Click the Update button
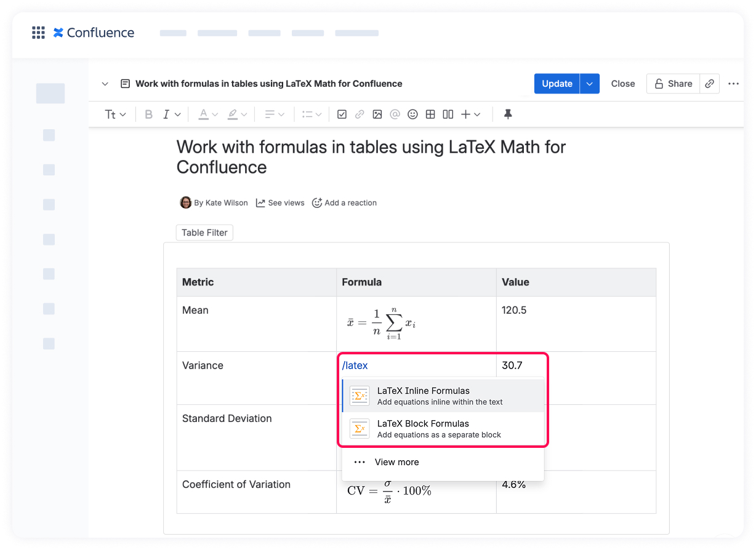Screen dimensions: 756x550 (x=556, y=84)
